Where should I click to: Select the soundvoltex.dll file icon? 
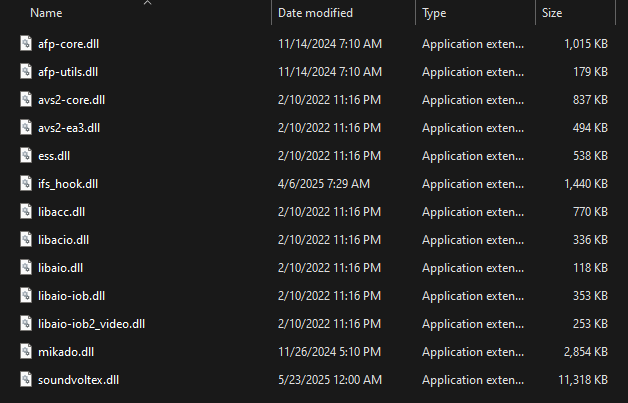(27, 380)
